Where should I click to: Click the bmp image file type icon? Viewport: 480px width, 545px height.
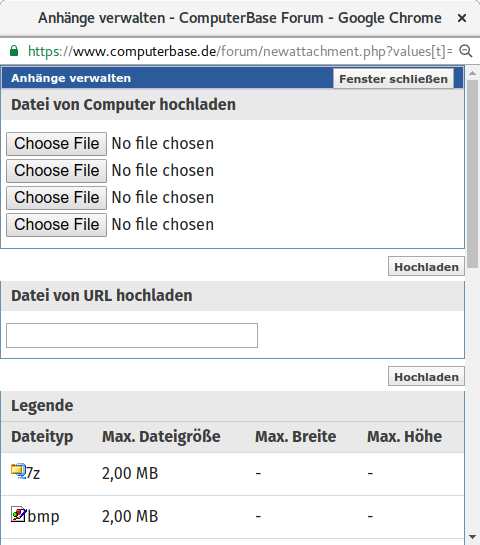pos(18,514)
